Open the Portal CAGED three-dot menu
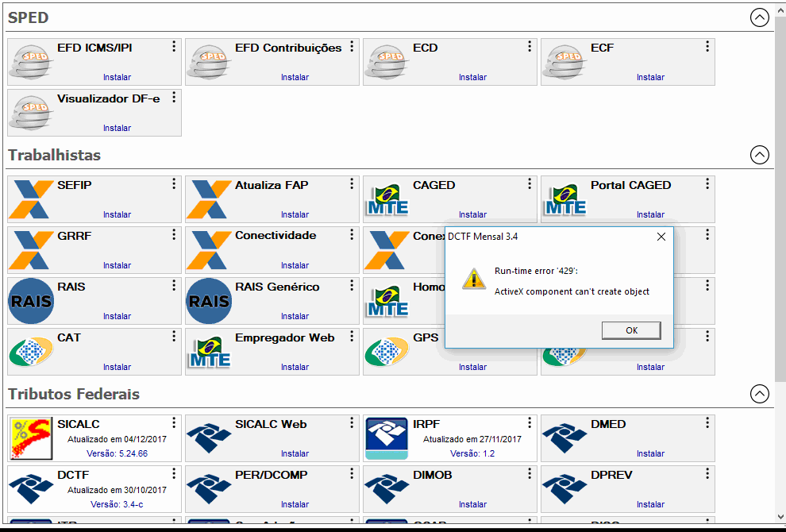This screenshot has width=786, height=532. pos(707,184)
